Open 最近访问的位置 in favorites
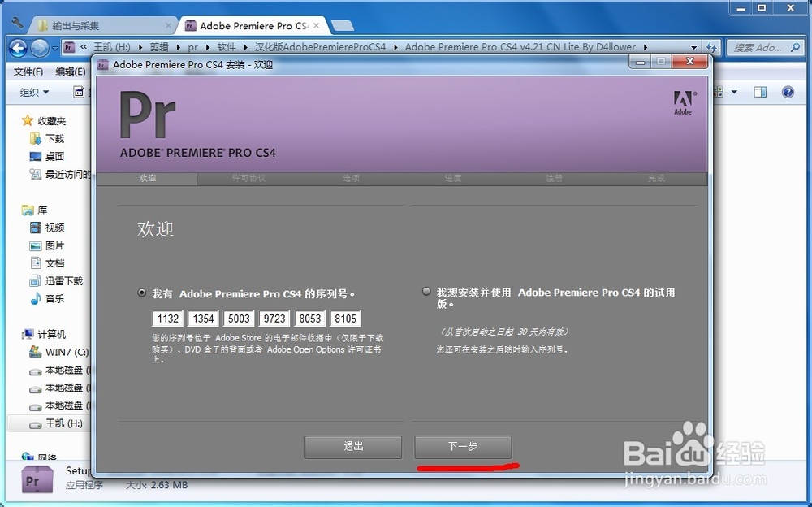The width and height of the screenshot is (812, 507). 60,174
